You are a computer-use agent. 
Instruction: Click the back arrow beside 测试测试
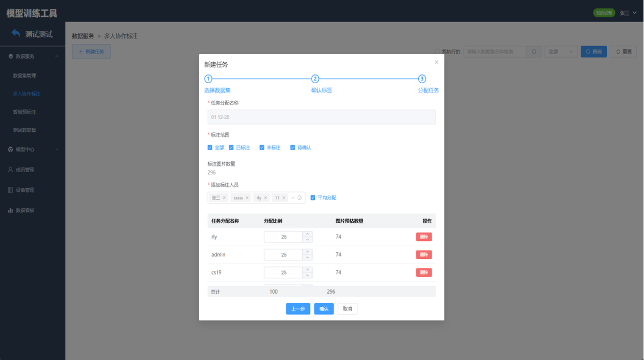tap(16, 34)
